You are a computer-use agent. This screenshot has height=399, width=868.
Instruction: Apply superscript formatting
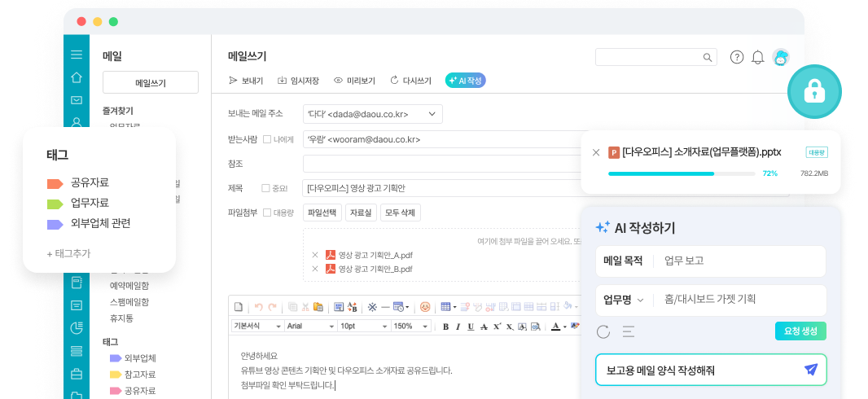point(497,326)
